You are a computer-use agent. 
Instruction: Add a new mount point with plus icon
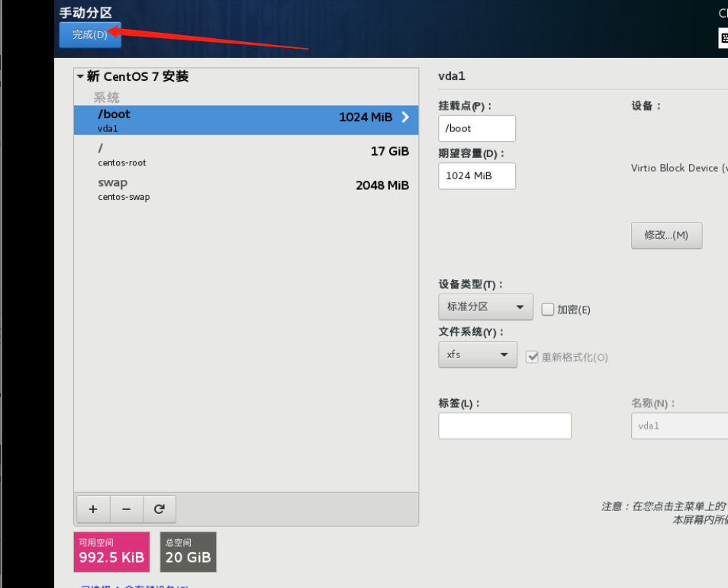pyautogui.click(x=93, y=509)
